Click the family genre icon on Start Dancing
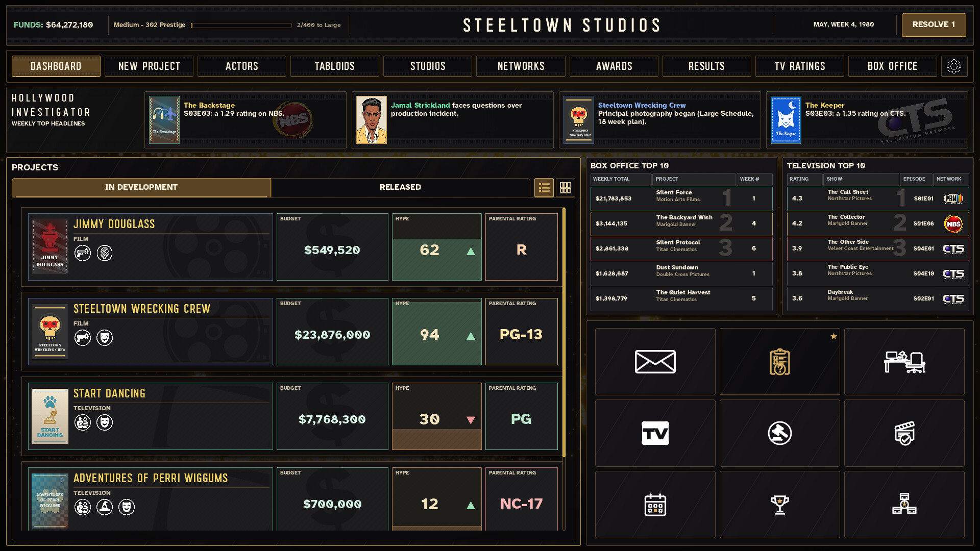This screenshot has width=980, height=551. pos(83,422)
